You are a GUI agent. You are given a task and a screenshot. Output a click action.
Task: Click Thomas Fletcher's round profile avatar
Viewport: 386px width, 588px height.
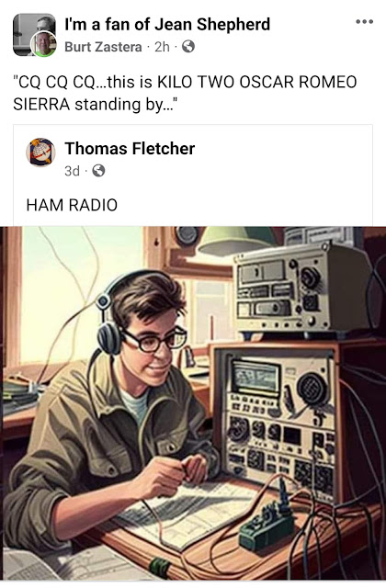40,153
